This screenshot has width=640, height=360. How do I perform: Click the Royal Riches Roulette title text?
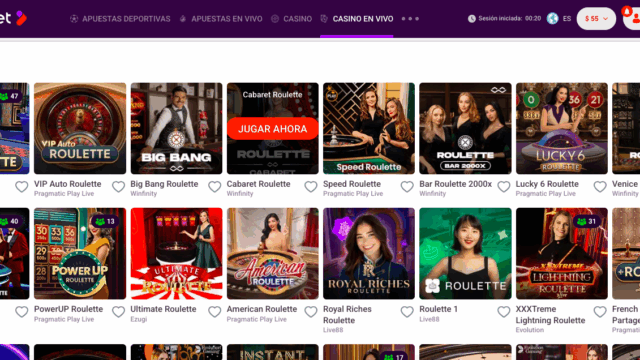pos(347,315)
